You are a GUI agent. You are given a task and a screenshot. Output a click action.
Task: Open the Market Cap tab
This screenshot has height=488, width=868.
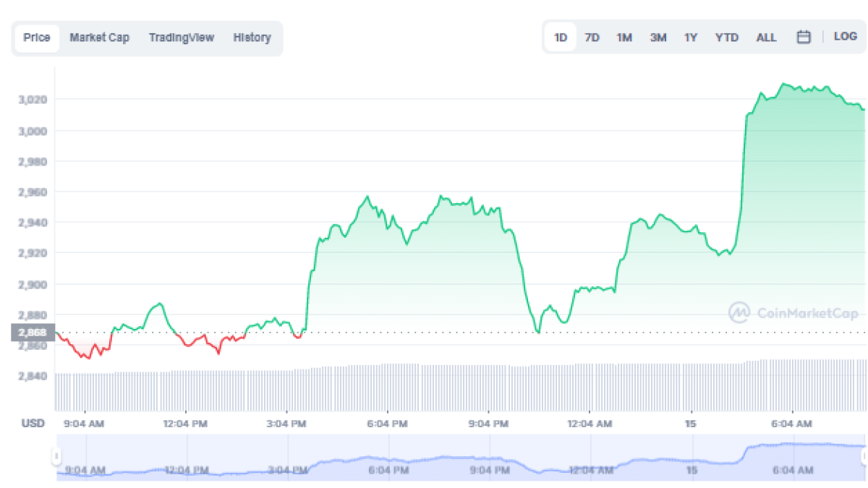click(99, 38)
